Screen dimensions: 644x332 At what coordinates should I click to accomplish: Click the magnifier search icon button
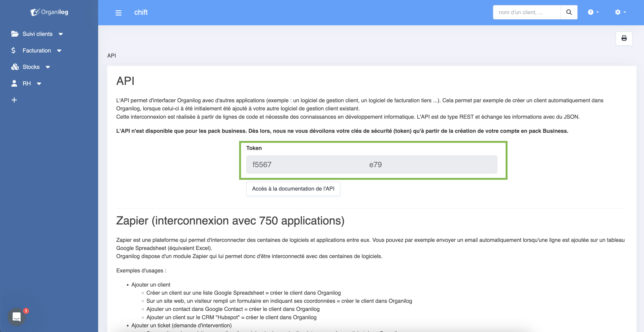click(x=569, y=12)
